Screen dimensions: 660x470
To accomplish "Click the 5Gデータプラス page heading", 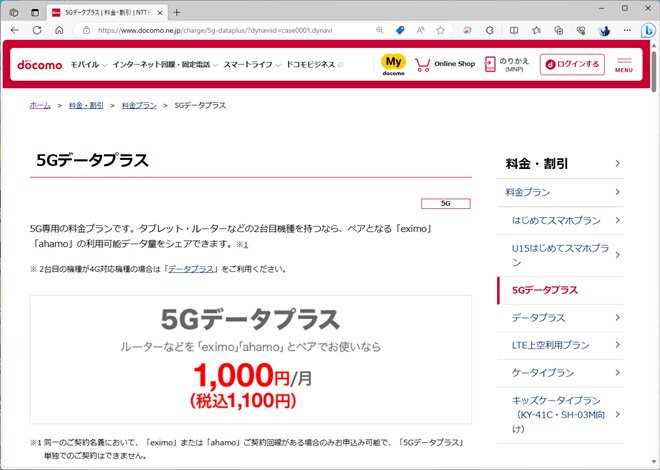I will pos(93,160).
